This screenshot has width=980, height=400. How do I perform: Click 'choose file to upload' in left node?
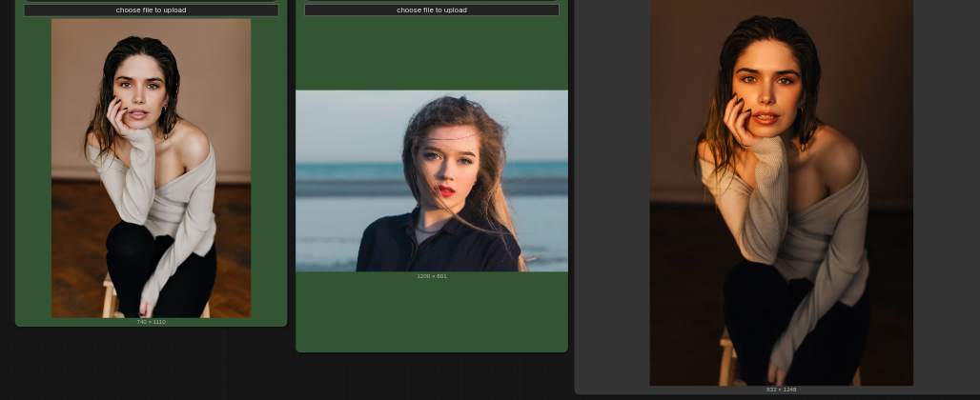[151, 10]
